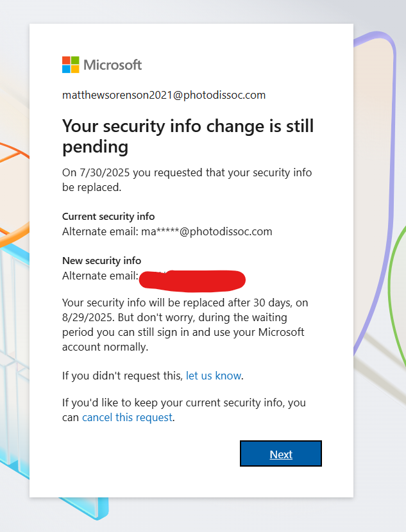The height and width of the screenshot is (532, 406).
Task: Click the "If you'd like to keep" sentence
Action: 183,403
